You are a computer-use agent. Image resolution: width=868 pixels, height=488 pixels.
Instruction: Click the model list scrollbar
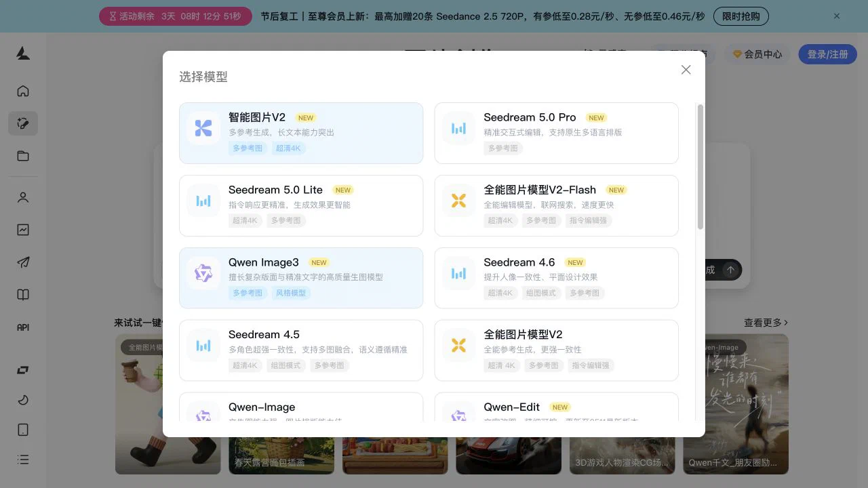pyautogui.click(x=701, y=167)
